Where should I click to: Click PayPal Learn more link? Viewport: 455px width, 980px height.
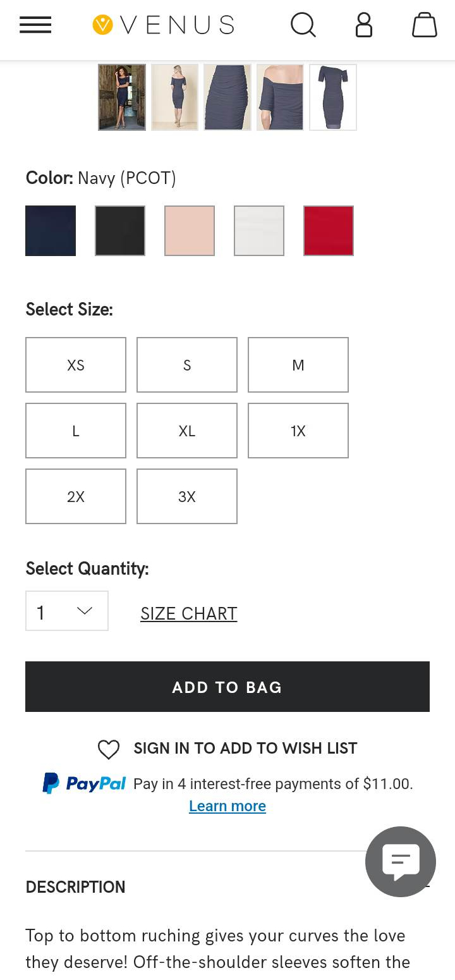pos(227,806)
